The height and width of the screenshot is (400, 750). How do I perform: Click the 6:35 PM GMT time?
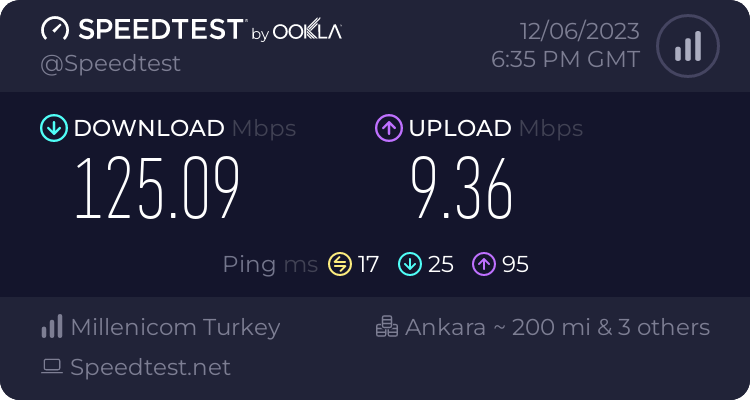(565, 60)
